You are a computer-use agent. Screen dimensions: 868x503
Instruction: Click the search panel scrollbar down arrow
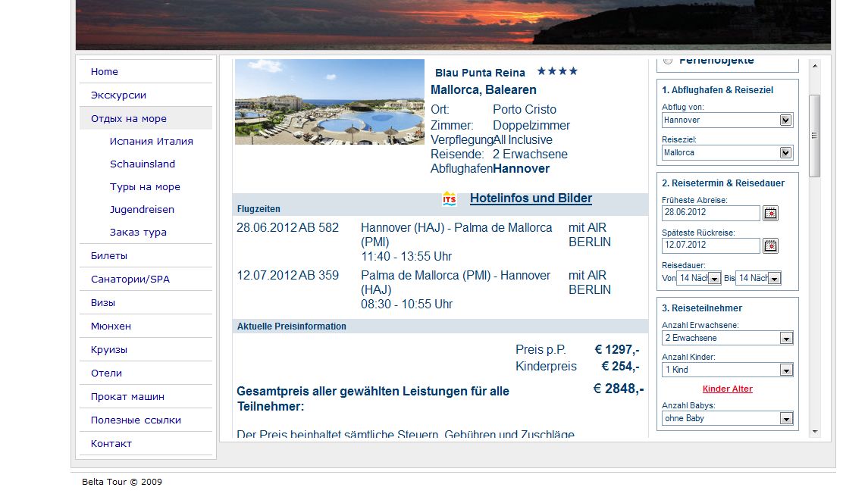point(814,432)
